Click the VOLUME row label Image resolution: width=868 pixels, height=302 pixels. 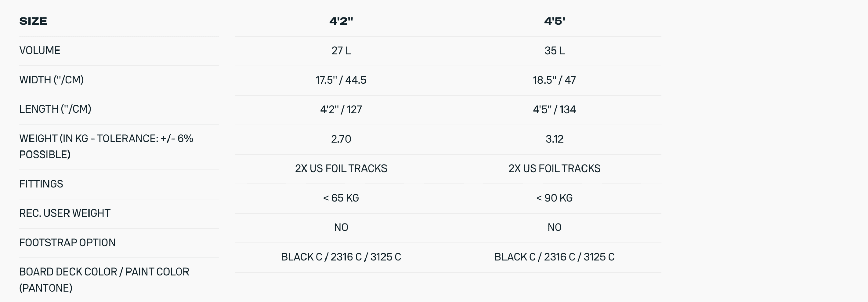[x=40, y=51]
